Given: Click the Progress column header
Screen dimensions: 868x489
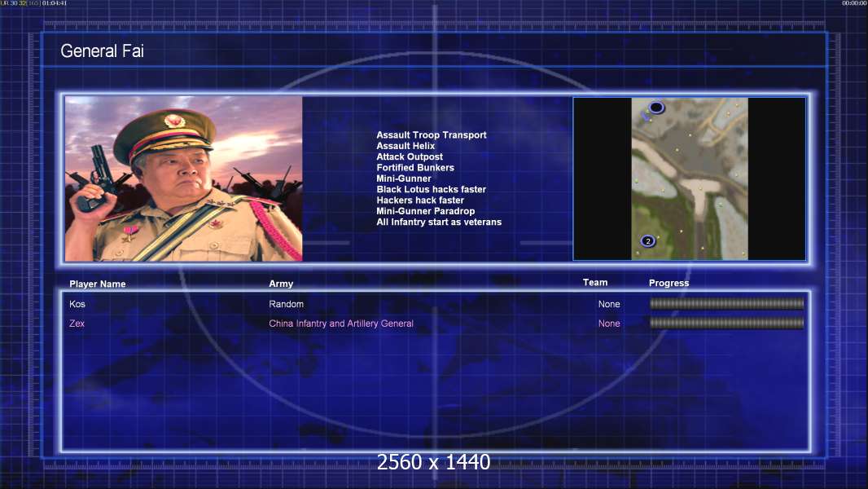Looking at the screenshot, I should [669, 283].
